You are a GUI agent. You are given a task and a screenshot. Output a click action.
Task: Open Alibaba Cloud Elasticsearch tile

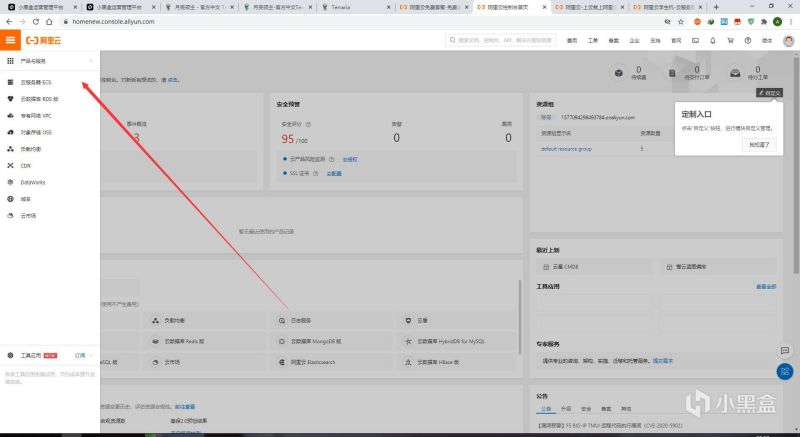[332, 362]
